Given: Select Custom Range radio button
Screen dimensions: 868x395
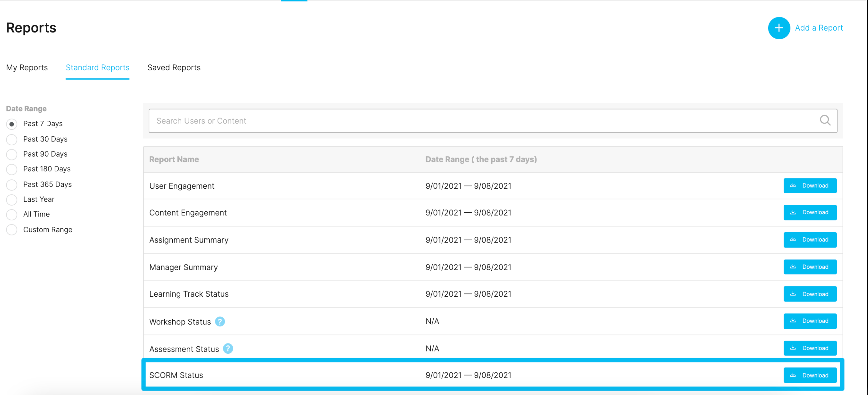Looking at the screenshot, I should click(x=12, y=230).
